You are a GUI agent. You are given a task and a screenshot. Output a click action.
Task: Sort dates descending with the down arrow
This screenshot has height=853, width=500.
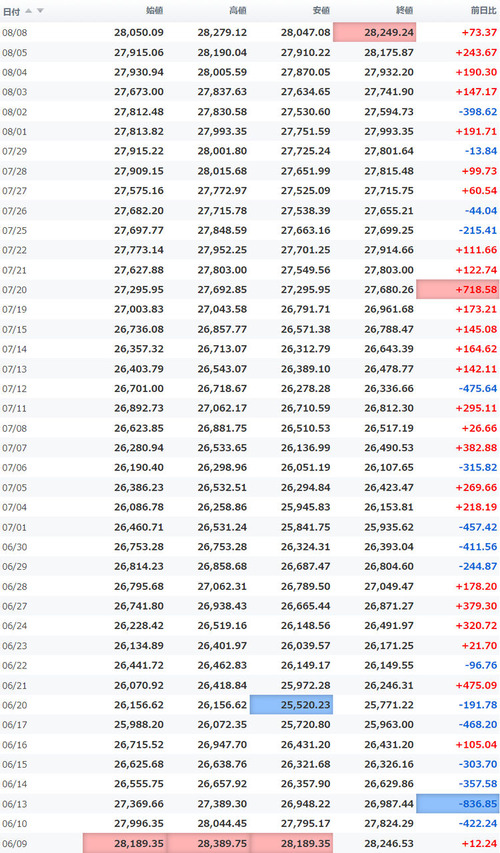point(40,11)
